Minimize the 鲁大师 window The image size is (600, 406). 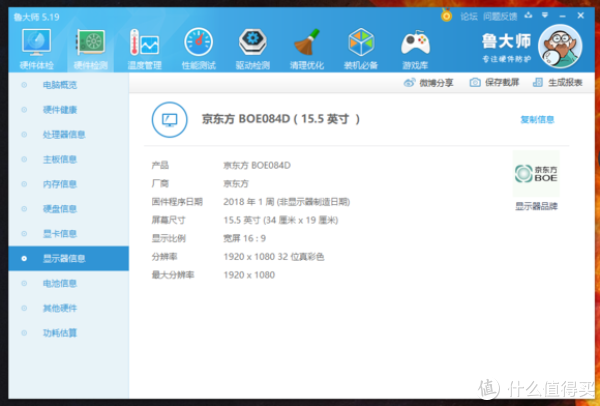tap(562, 16)
